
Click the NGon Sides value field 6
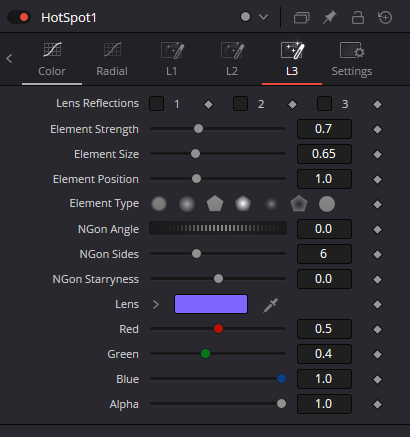click(324, 254)
